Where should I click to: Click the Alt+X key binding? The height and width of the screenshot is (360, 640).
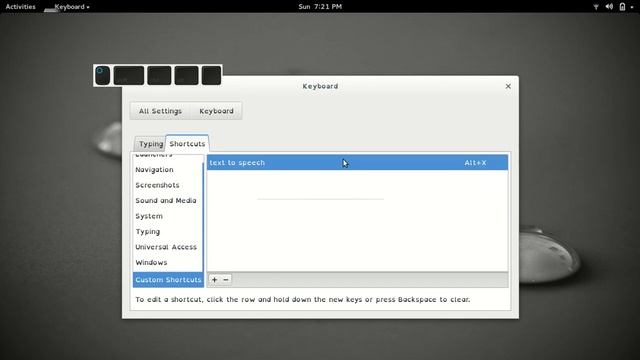point(476,162)
